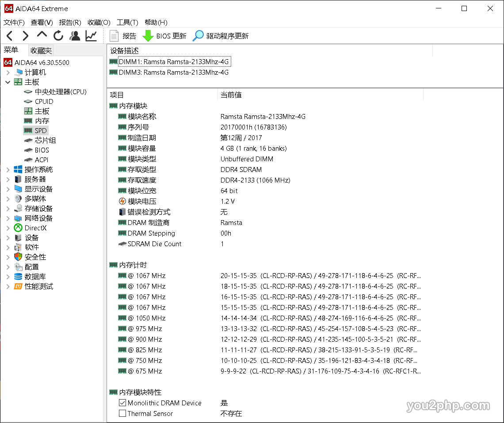
Task: Expand the 服务器 tree node
Action: 8,179
